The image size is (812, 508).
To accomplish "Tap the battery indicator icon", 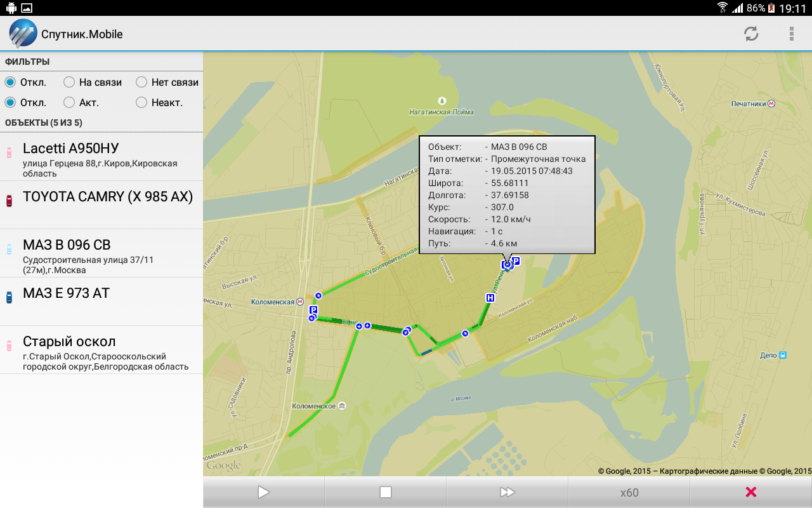I will coord(771,8).
